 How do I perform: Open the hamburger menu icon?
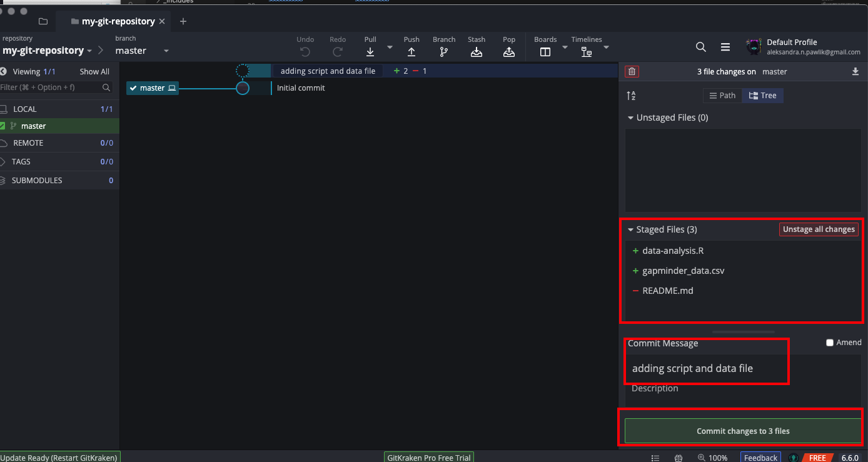(725, 47)
